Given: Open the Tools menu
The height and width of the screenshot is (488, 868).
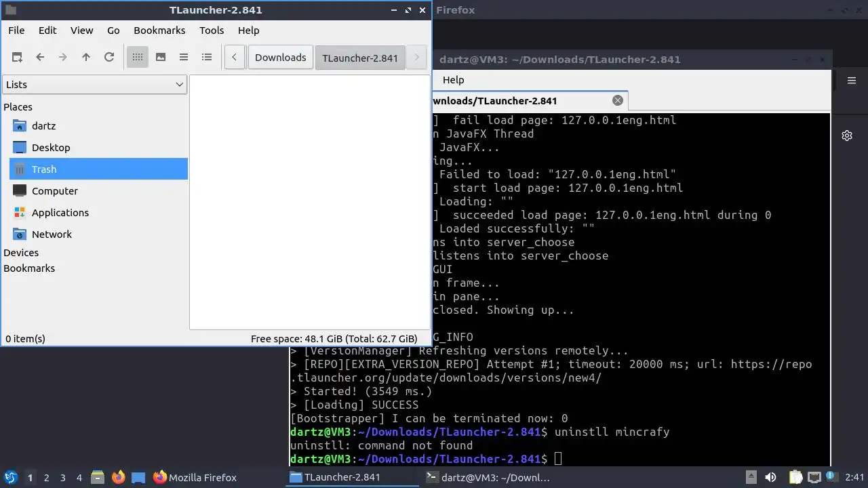Looking at the screenshot, I should (x=212, y=30).
